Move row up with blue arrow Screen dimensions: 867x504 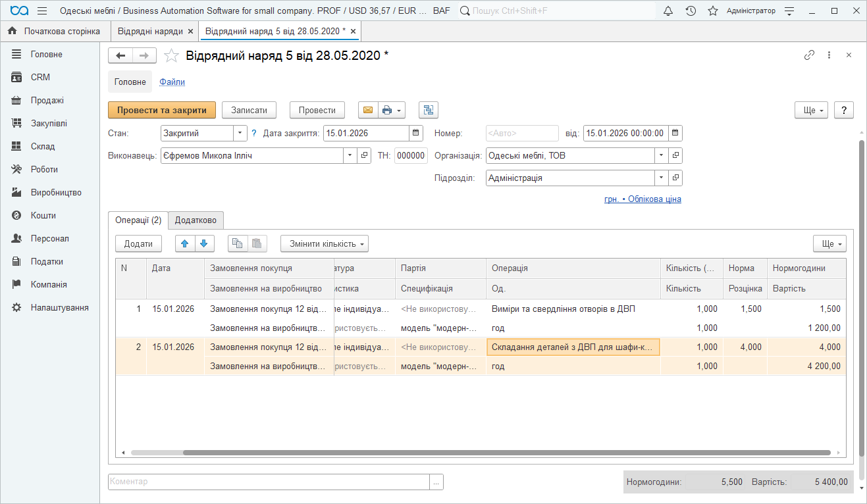coord(185,243)
